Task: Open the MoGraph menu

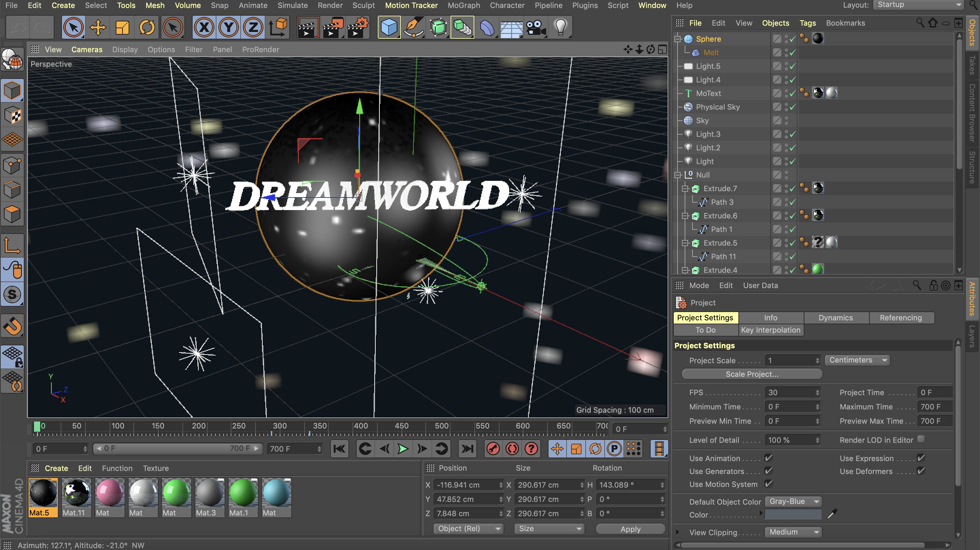Action: tap(463, 5)
